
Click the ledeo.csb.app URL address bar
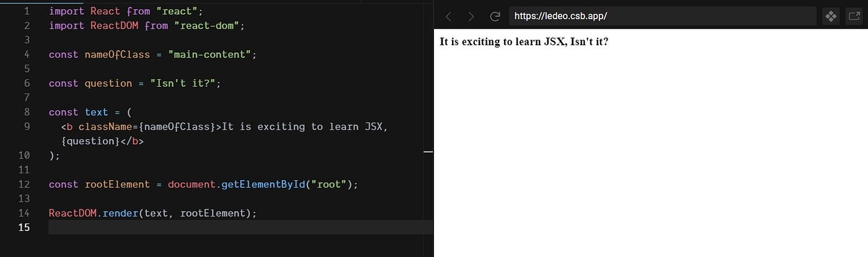tap(662, 16)
